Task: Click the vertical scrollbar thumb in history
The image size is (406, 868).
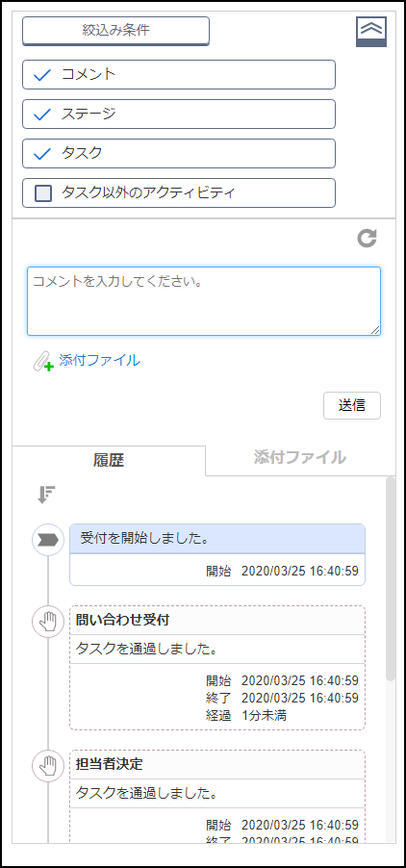Action: point(391,578)
